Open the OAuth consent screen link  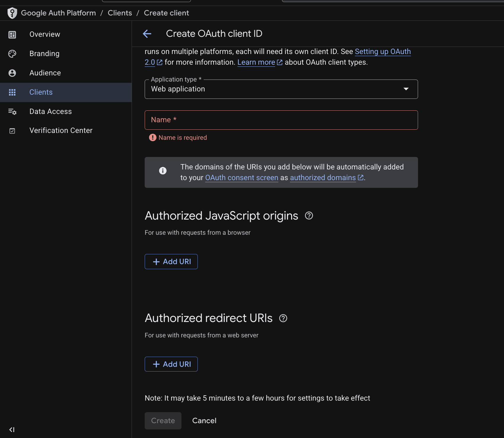tap(242, 178)
